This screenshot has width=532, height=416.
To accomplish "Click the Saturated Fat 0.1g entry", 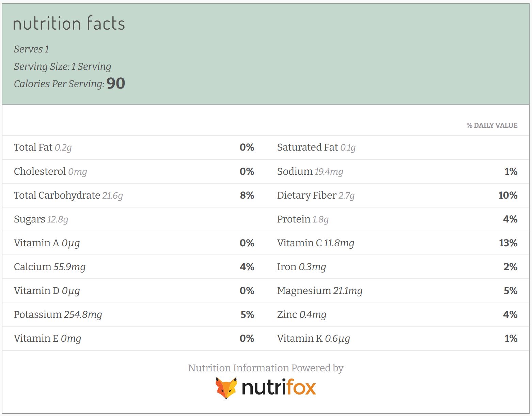I will (x=316, y=148).
